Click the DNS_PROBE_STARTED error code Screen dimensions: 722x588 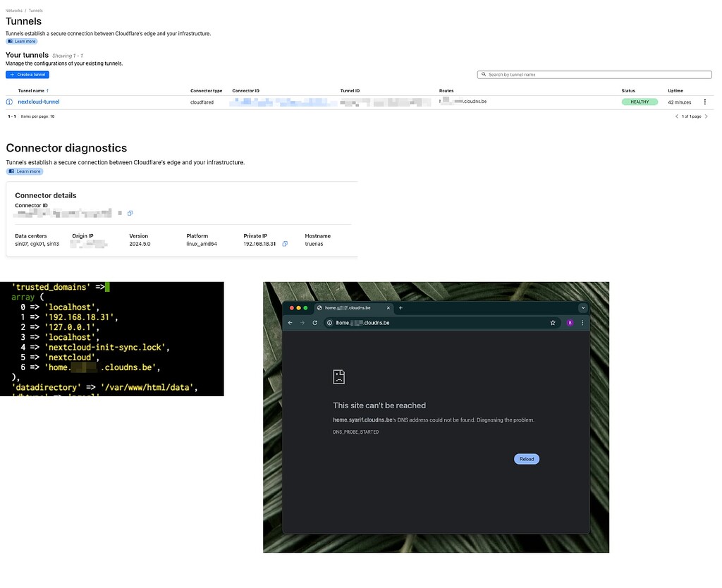[356, 432]
